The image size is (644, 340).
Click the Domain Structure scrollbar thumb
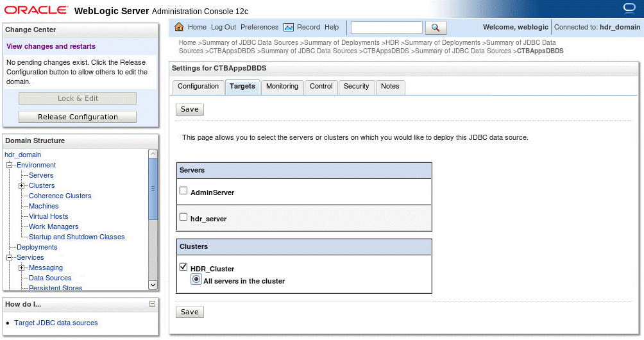(x=153, y=189)
